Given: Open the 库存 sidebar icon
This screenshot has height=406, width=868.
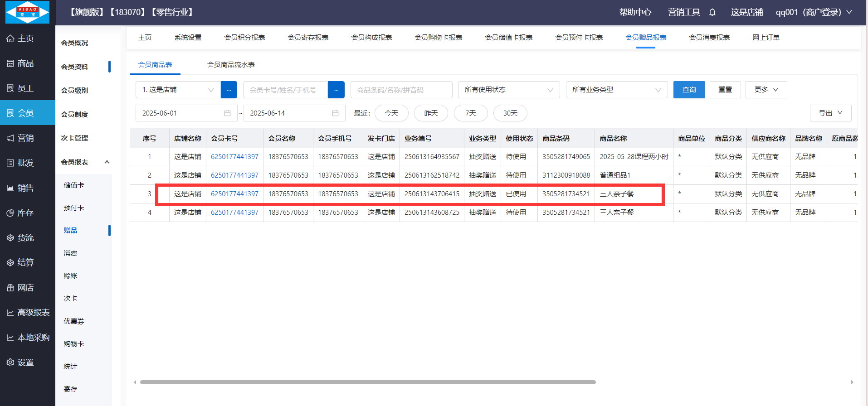Looking at the screenshot, I should pos(10,213).
